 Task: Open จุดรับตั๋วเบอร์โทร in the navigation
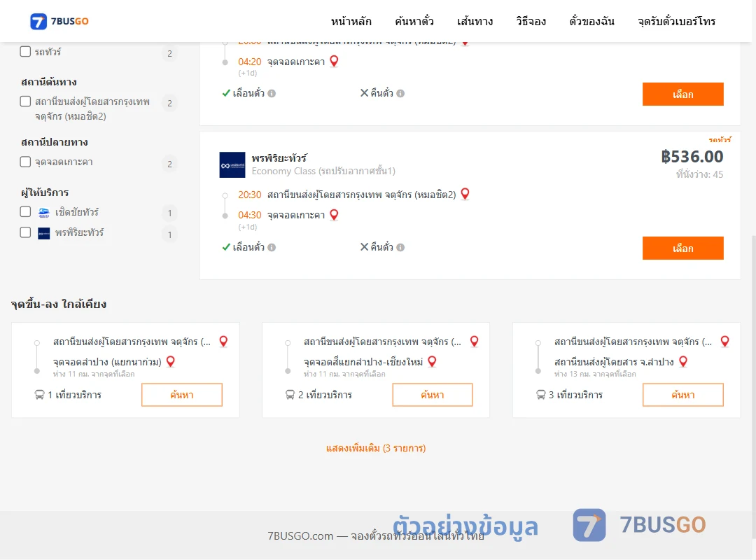click(676, 21)
